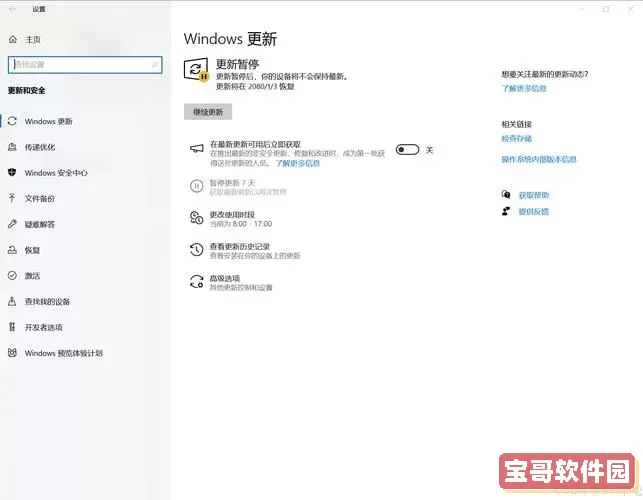Viewport: 643px width, 500px height.
Task: Select Windows 更新 in the sidebar
Action: coord(48,121)
